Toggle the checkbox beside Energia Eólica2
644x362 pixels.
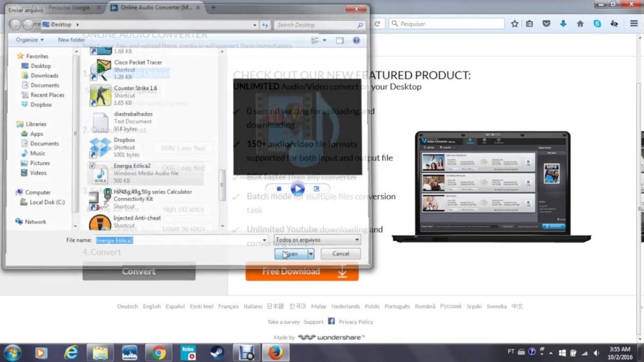92,165
